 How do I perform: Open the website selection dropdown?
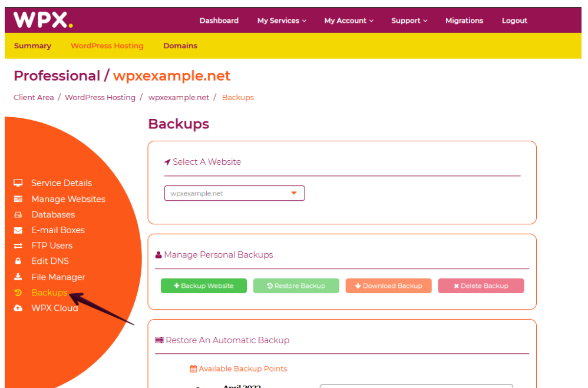point(234,193)
